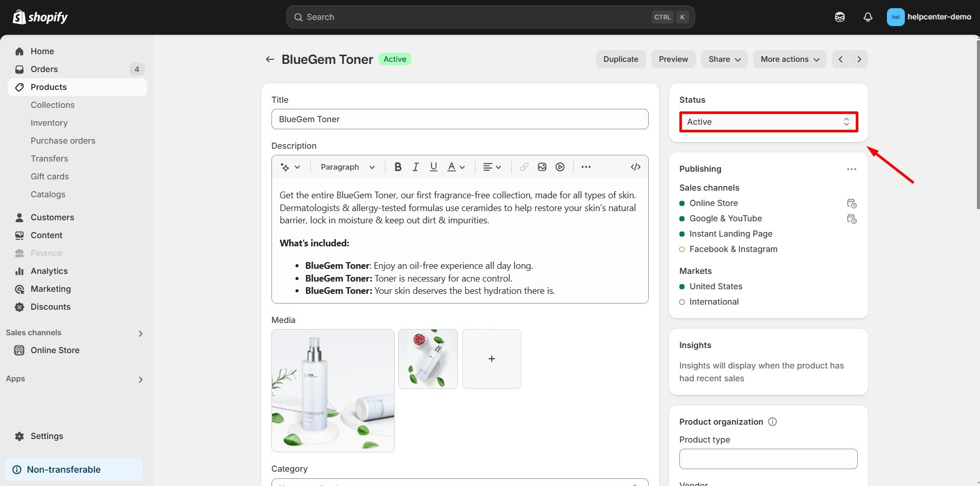Open the text color picker

(x=456, y=167)
